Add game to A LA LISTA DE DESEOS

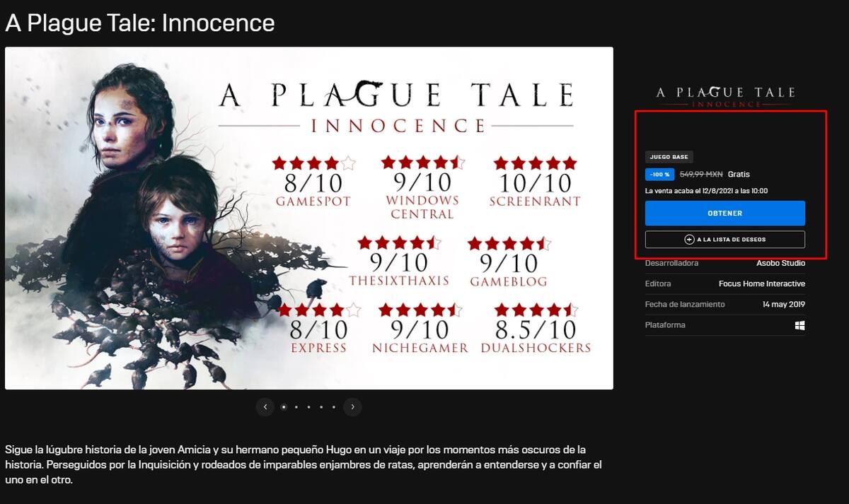[724, 240]
